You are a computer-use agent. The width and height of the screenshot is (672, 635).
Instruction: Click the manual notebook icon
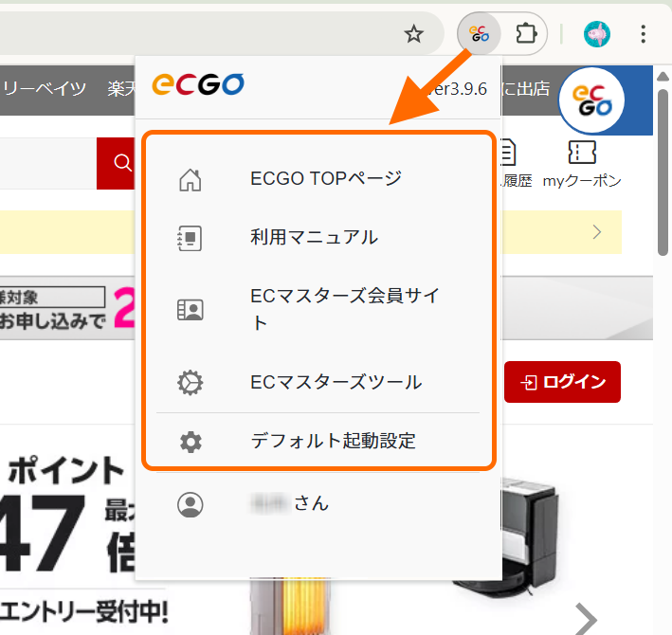pos(191,238)
